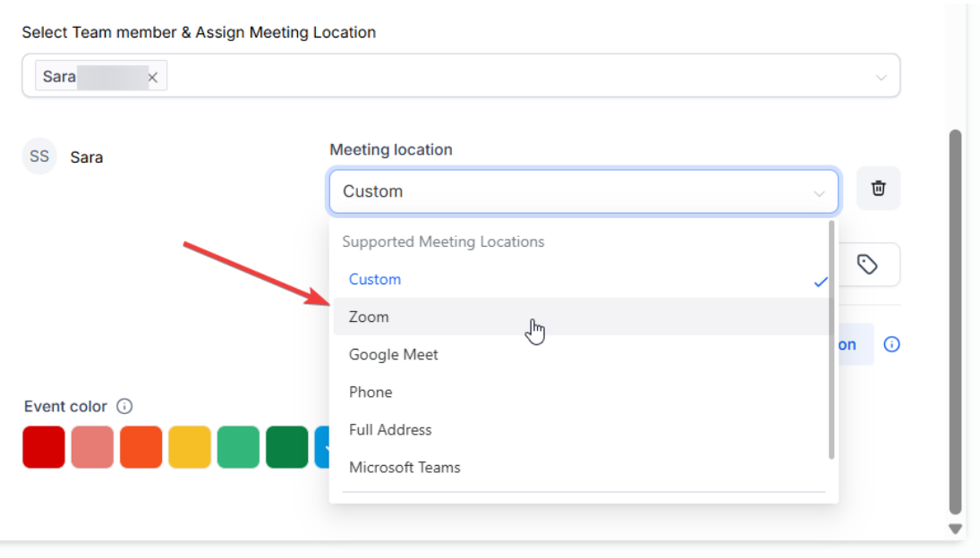
Task: Delete meeting location with trash icon
Action: pyautogui.click(x=878, y=189)
